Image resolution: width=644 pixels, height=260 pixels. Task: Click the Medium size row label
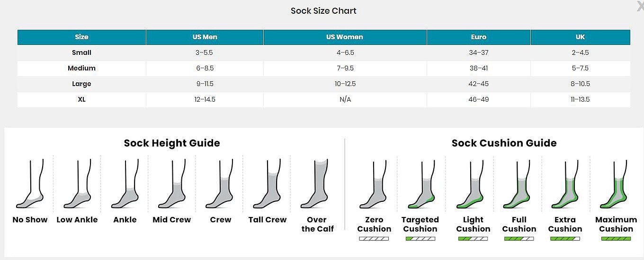coord(81,68)
